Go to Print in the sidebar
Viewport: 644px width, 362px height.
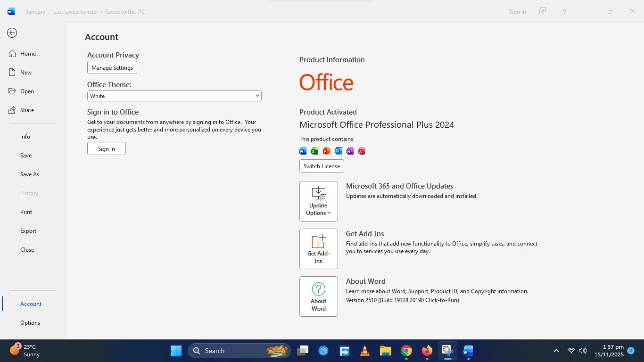[26, 212]
